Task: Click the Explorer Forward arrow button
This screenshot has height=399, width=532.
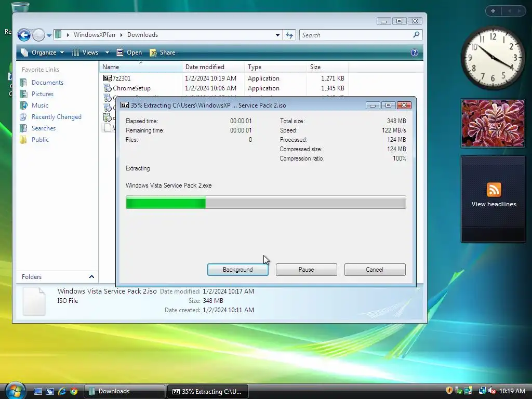Action: tap(38, 35)
